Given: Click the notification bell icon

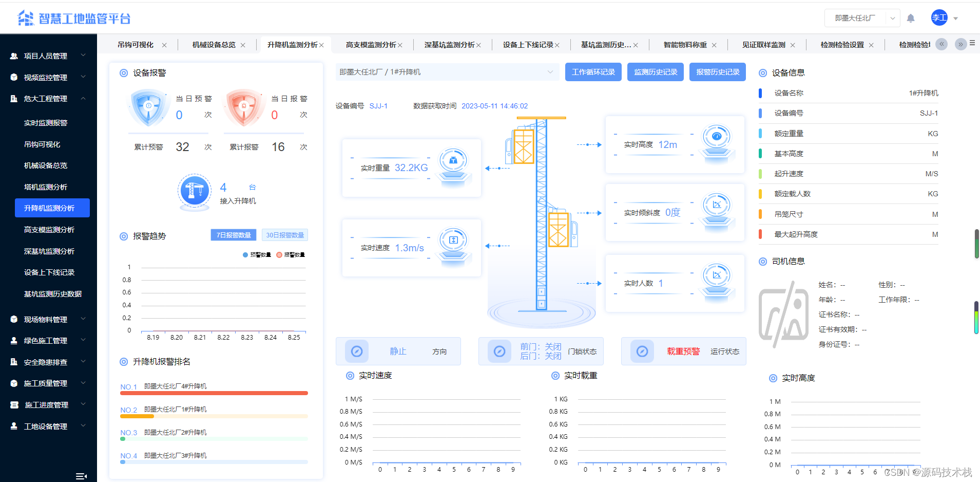Looking at the screenshot, I should point(911,18).
